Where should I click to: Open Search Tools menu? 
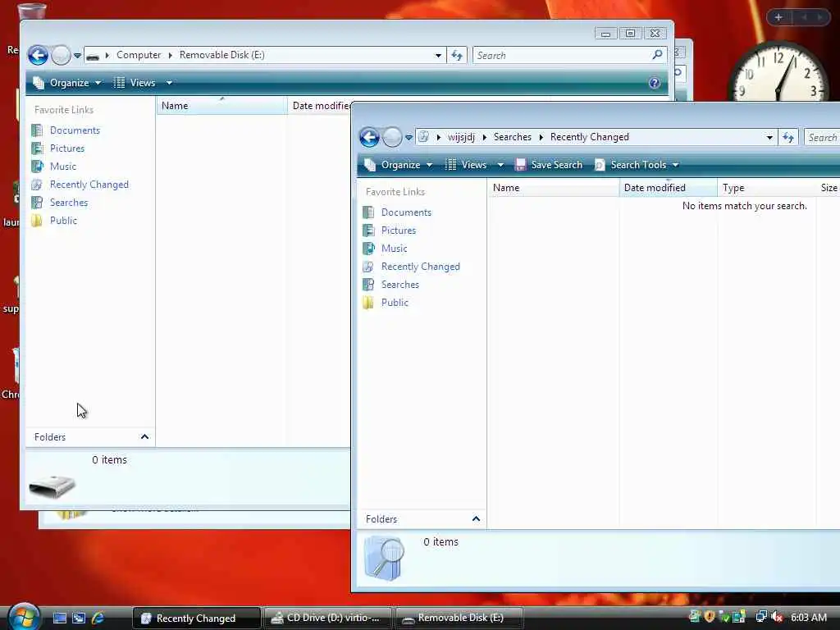tap(637, 165)
